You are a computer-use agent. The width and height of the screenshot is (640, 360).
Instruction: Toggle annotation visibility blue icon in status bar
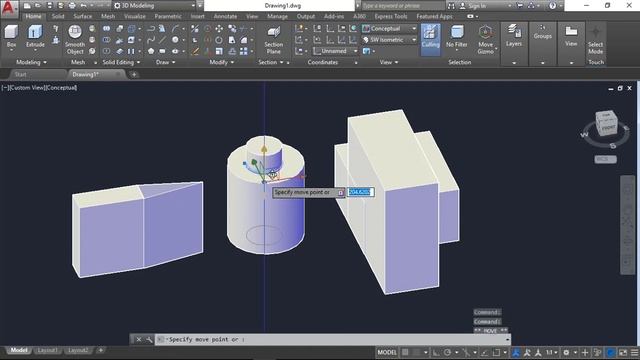click(x=516, y=352)
